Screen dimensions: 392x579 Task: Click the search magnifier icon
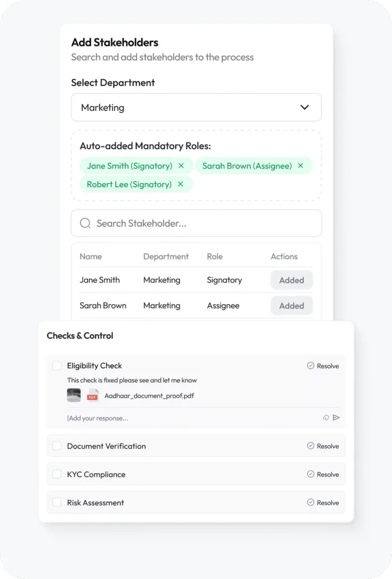coord(85,223)
